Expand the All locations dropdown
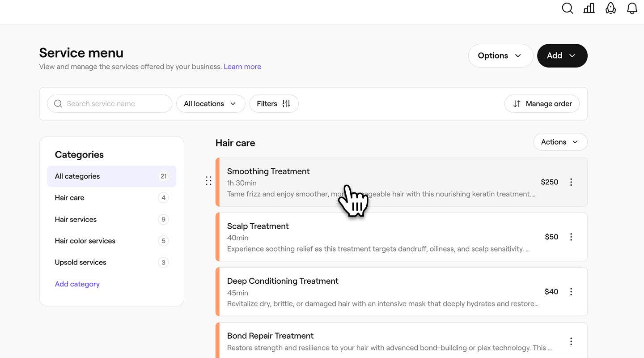The image size is (644, 358). [x=210, y=104]
